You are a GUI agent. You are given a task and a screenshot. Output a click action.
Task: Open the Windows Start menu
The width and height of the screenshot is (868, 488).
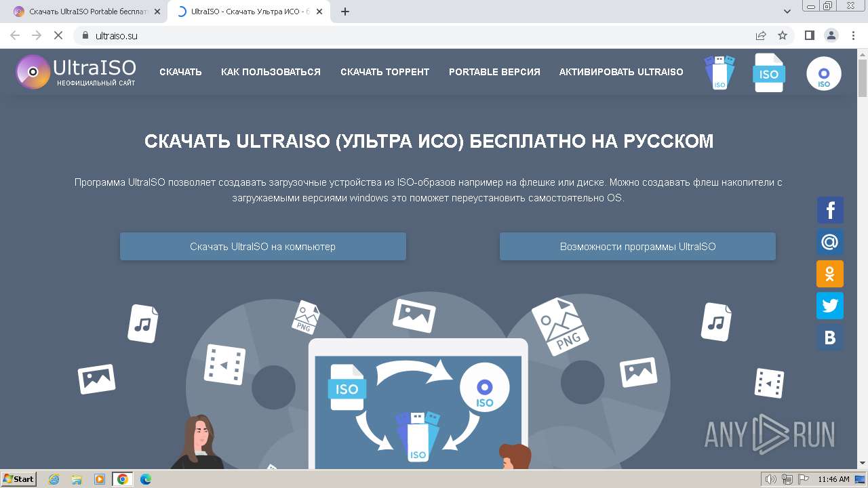pos(18,479)
